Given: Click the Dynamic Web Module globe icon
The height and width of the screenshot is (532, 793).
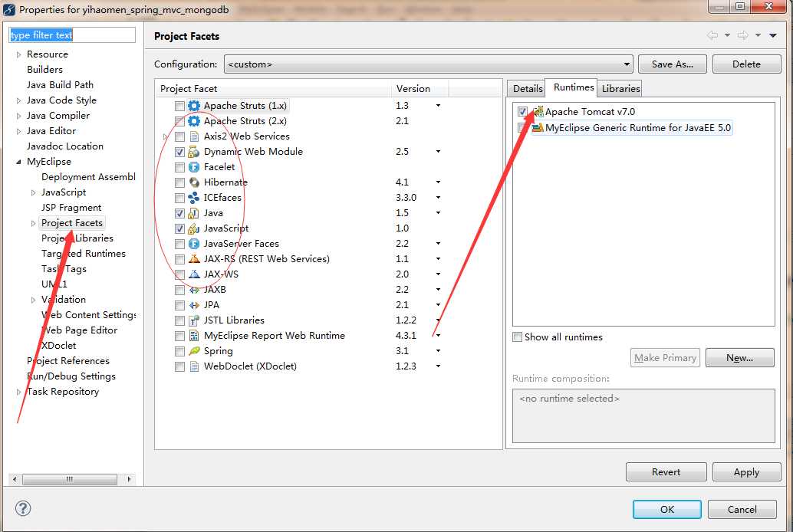Looking at the screenshot, I should click(x=194, y=152).
